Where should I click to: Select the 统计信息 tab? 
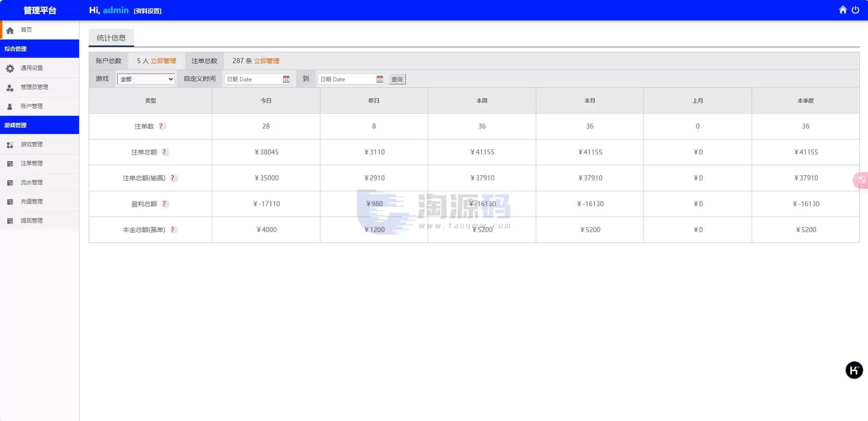(x=111, y=38)
